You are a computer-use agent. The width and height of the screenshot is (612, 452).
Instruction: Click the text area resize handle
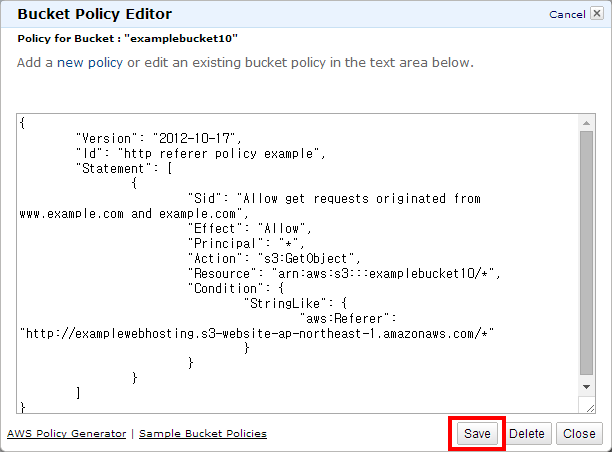click(587, 405)
